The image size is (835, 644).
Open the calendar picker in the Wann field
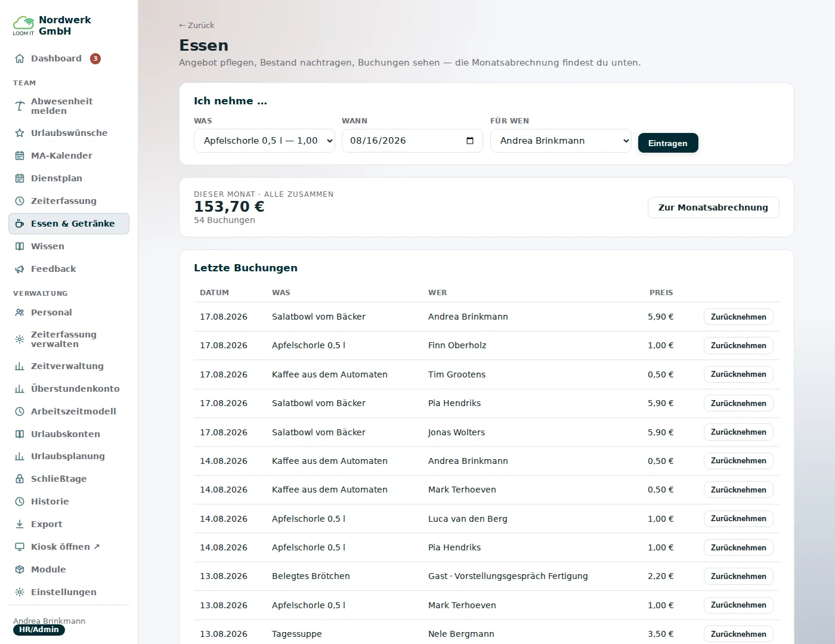[470, 141]
